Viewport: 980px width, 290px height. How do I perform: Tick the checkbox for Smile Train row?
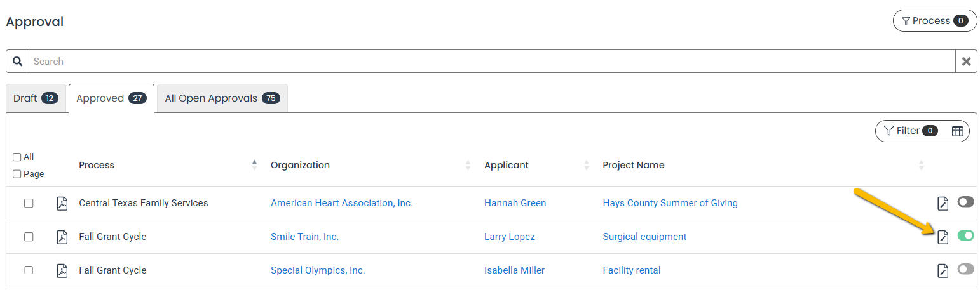[x=29, y=237]
